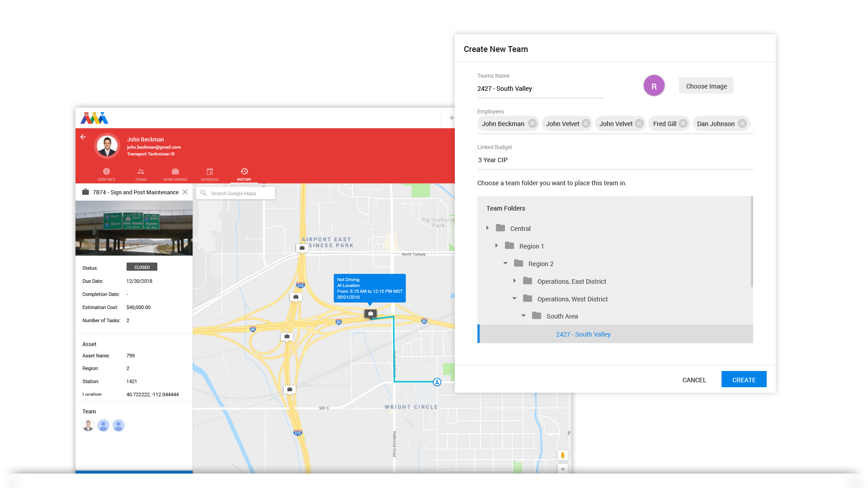Click the Team Folders panel scrollbar
Screen dimensions: 868x488
(x=752, y=242)
